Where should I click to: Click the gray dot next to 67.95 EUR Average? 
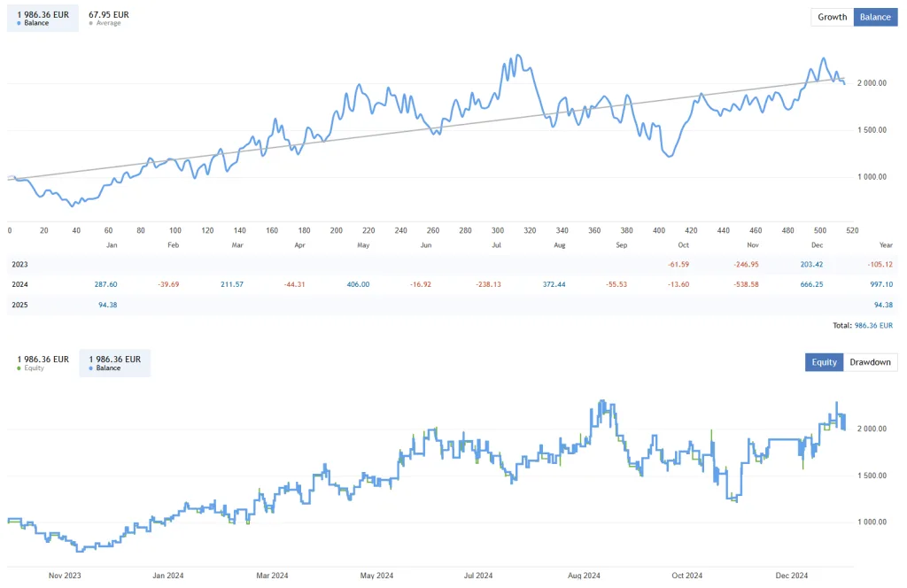pyautogui.click(x=89, y=22)
